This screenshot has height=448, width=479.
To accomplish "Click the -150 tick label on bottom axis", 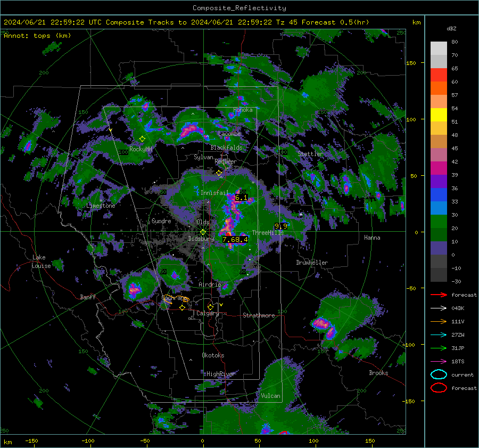I will [x=31, y=441].
